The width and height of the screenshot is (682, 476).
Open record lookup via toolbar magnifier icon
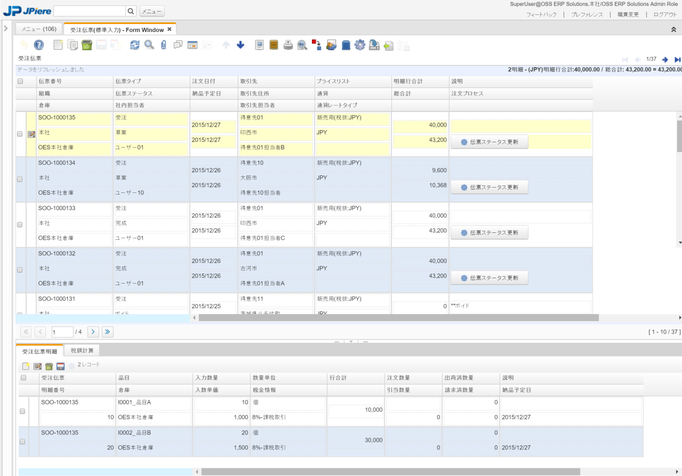pos(149,45)
